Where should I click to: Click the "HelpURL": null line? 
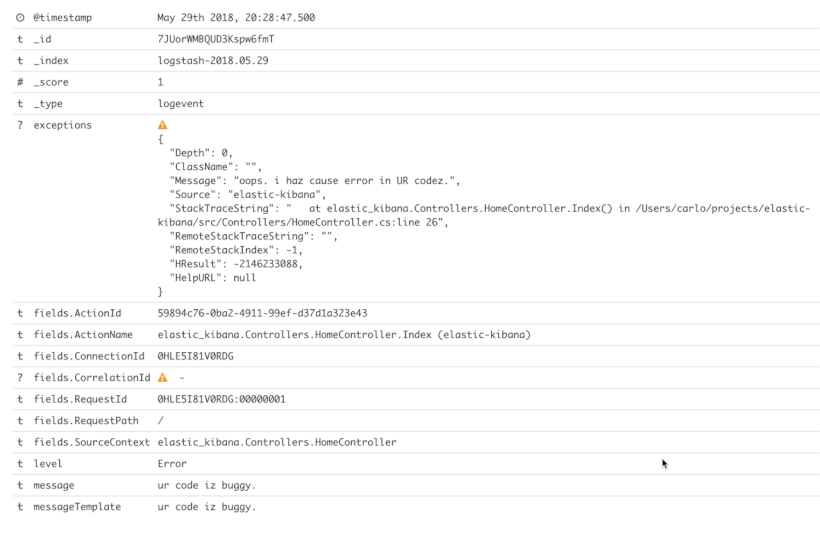pos(213,278)
